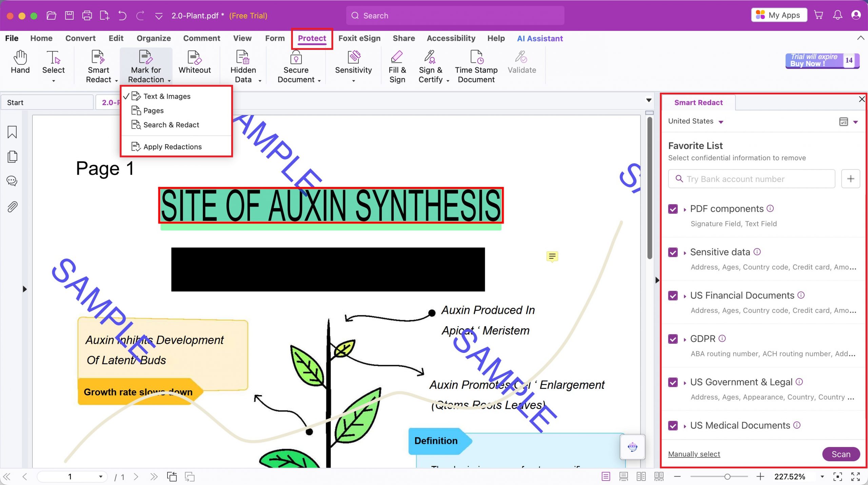Open the Protect ribbon tab
868x485 pixels.
(312, 38)
